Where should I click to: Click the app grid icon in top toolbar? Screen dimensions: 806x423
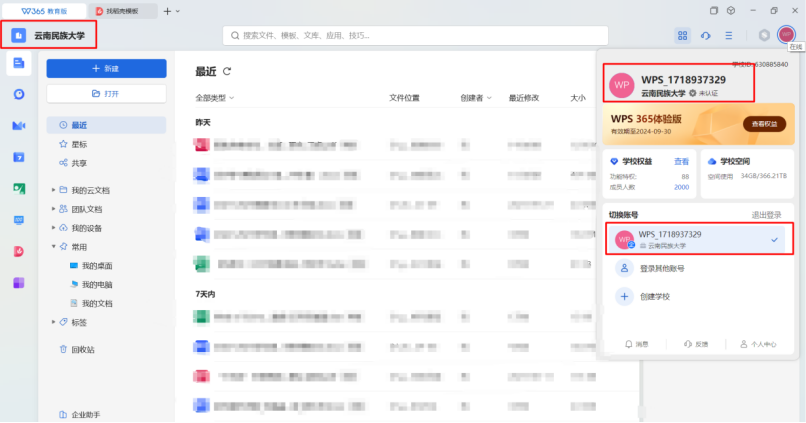(683, 35)
